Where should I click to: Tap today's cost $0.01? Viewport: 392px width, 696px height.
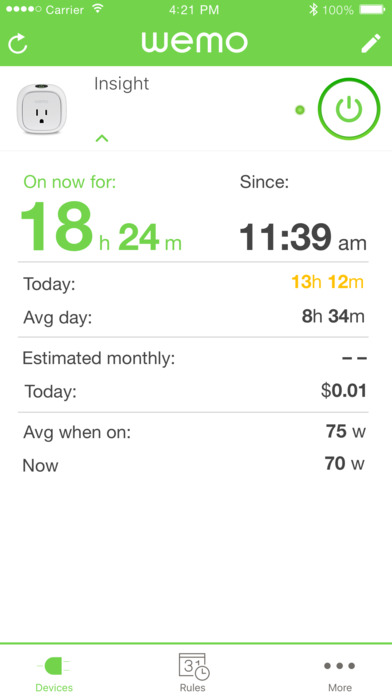click(344, 391)
